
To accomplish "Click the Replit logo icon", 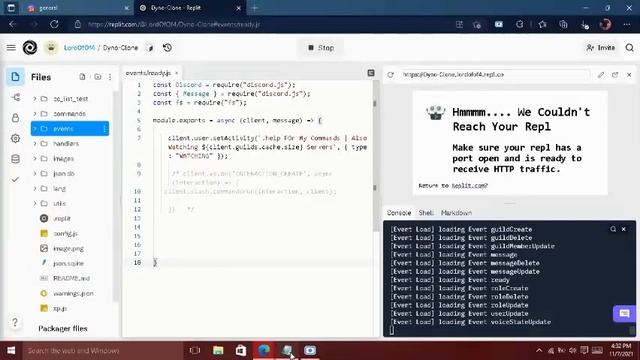I will [x=30, y=48].
